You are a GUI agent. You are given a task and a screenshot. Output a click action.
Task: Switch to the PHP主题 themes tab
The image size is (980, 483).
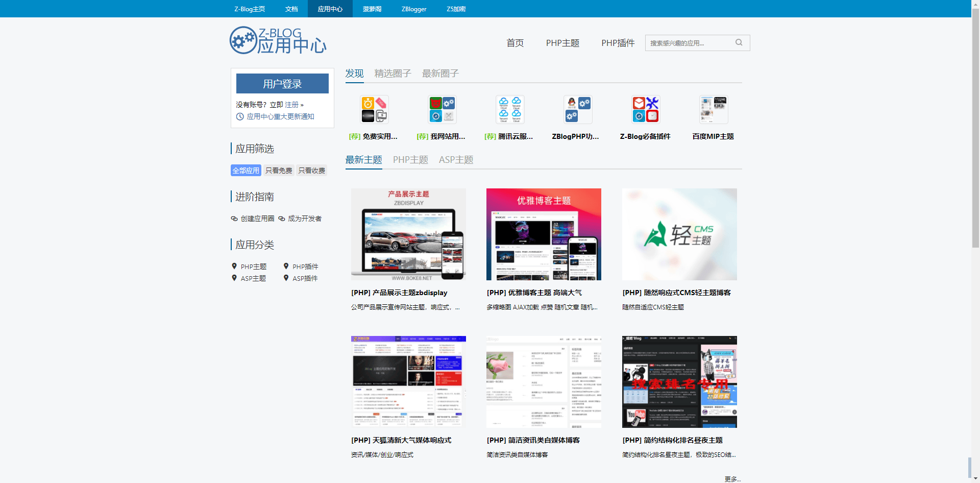coord(410,160)
